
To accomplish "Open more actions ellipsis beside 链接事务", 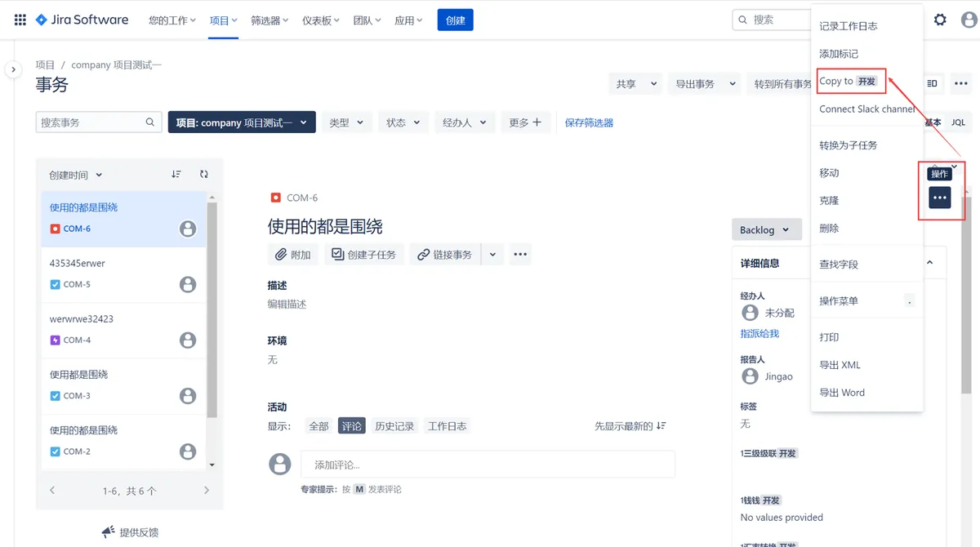I will tap(520, 255).
